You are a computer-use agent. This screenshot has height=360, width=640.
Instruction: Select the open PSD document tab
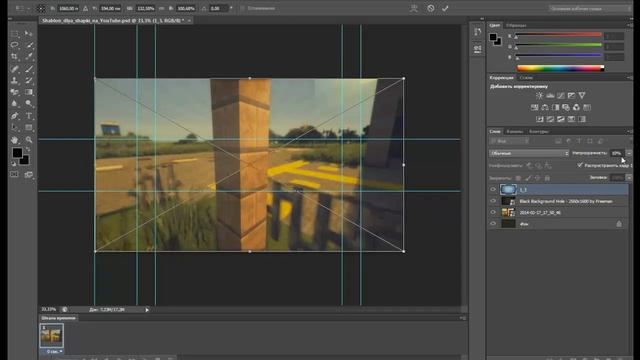point(113,20)
